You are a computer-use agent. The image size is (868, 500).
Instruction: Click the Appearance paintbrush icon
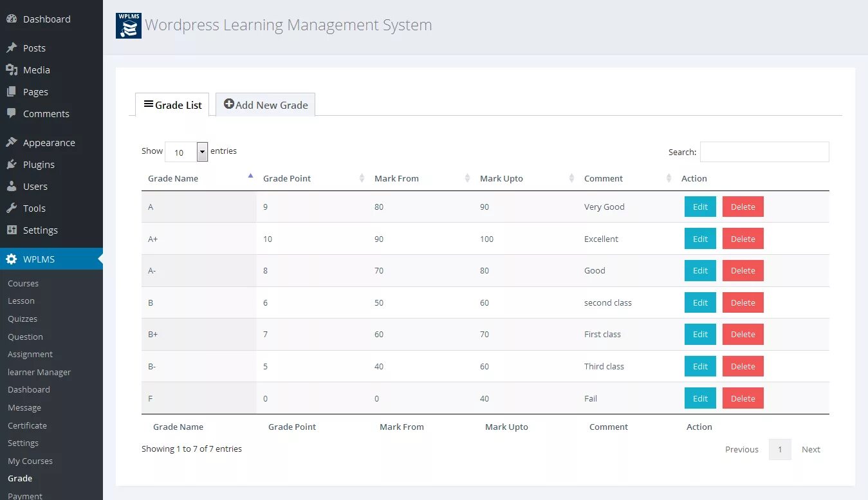(12, 142)
